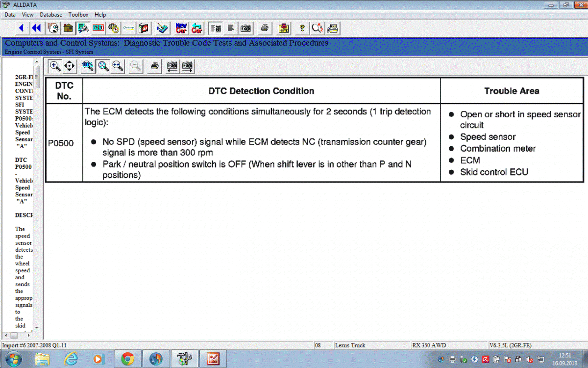Viewport: 588px width, 368px height.
Task: Go to previous image with left camera arrow
Action: [x=172, y=66]
